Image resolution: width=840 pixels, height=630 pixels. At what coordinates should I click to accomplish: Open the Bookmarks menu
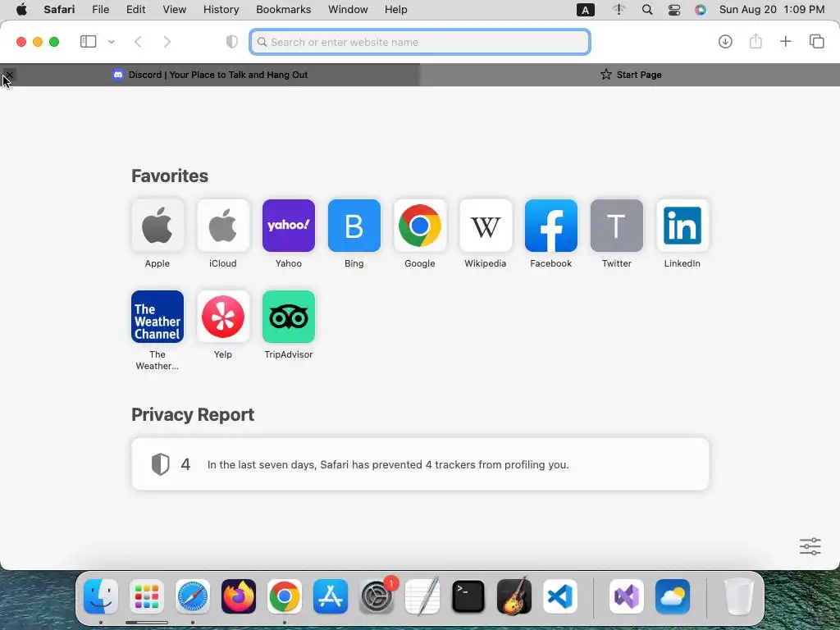click(x=283, y=10)
